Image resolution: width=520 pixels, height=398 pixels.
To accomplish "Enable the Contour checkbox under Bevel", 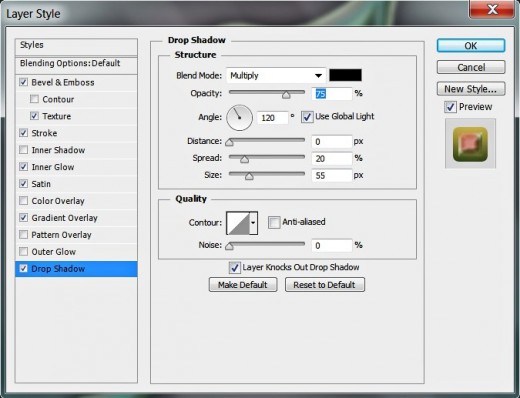I will coord(34,99).
